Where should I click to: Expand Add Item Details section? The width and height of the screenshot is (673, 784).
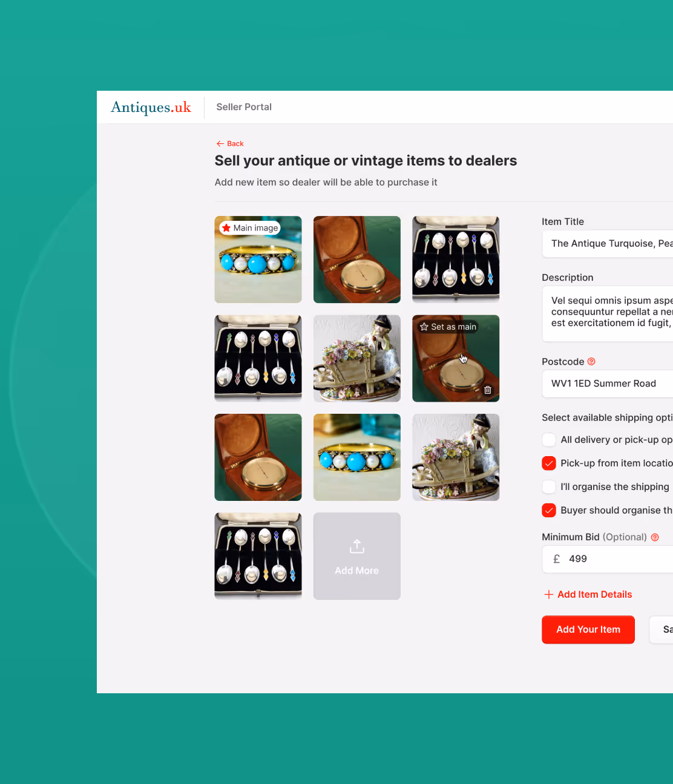click(x=594, y=595)
